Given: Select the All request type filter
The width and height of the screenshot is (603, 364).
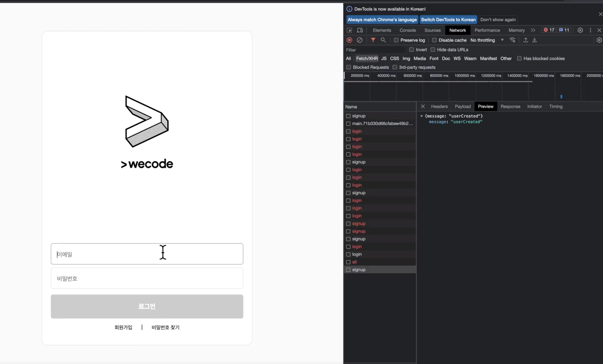Looking at the screenshot, I should (348, 59).
